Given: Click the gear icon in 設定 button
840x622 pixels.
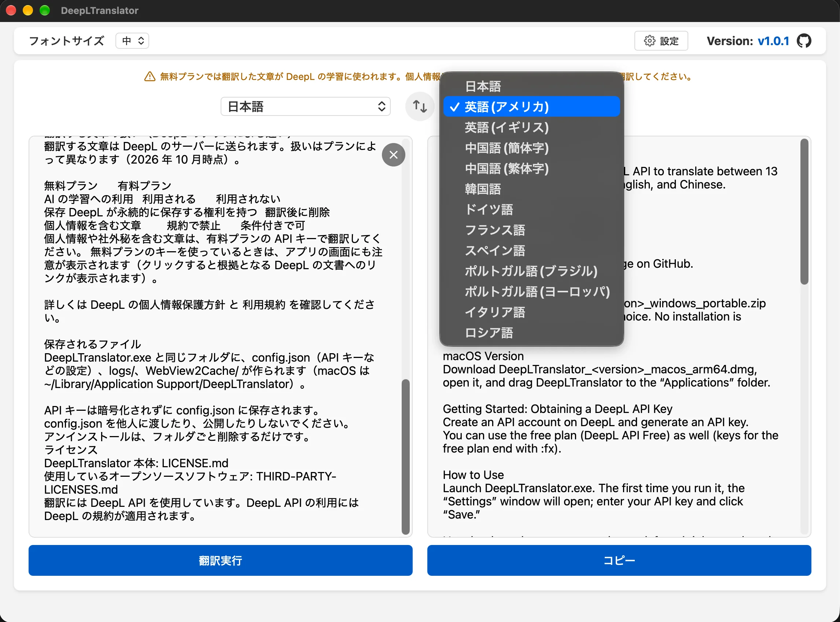Looking at the screenshot, I should (650, 41).
